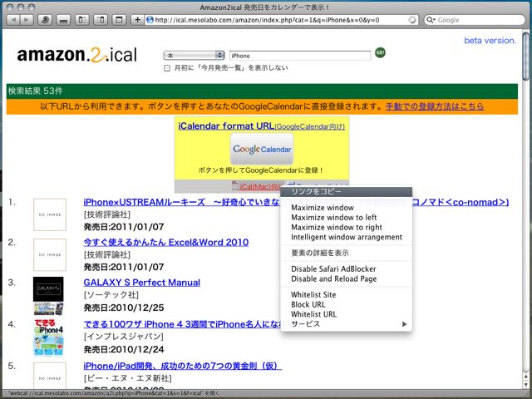The height and width of the screenshot is (399, 532).
Task: Click NO IMAGE thumbnail of item 1
Action: pyautogui.click(x=50, y=214)
